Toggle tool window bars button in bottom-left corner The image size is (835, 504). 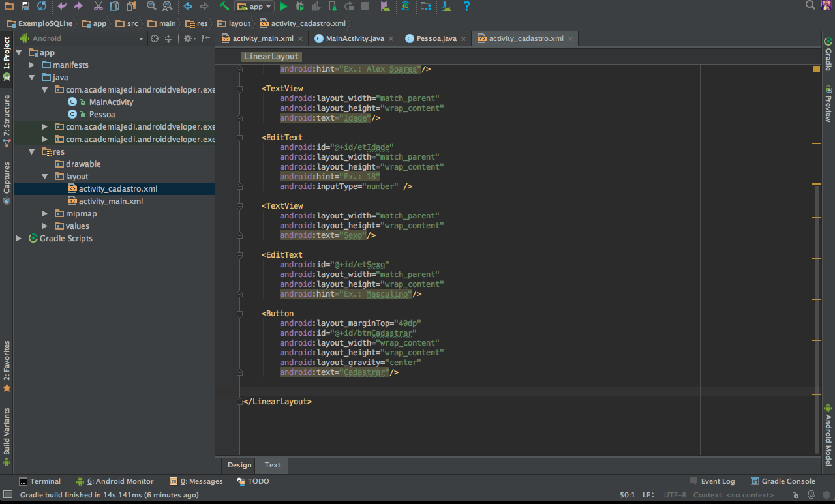[7, 495]
